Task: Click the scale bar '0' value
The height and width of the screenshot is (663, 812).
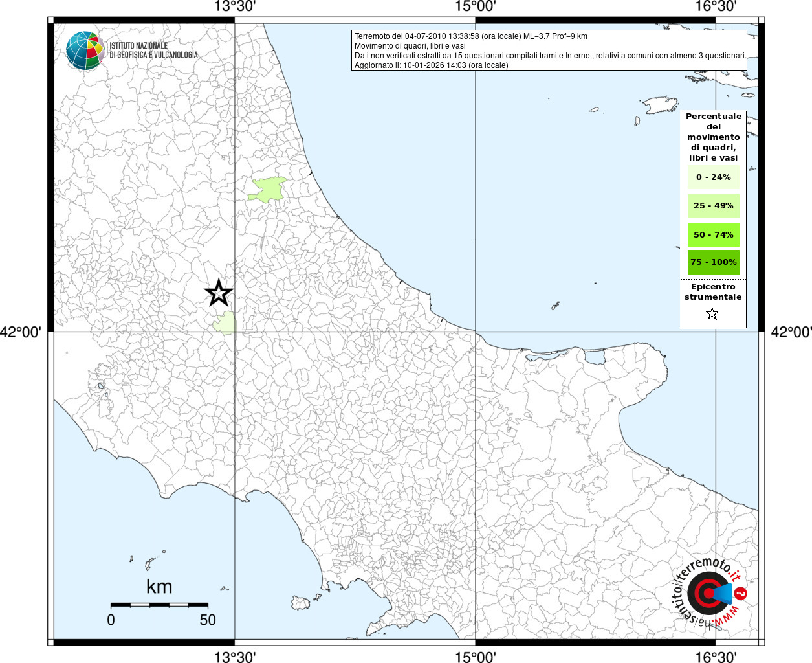Action: 111,620
